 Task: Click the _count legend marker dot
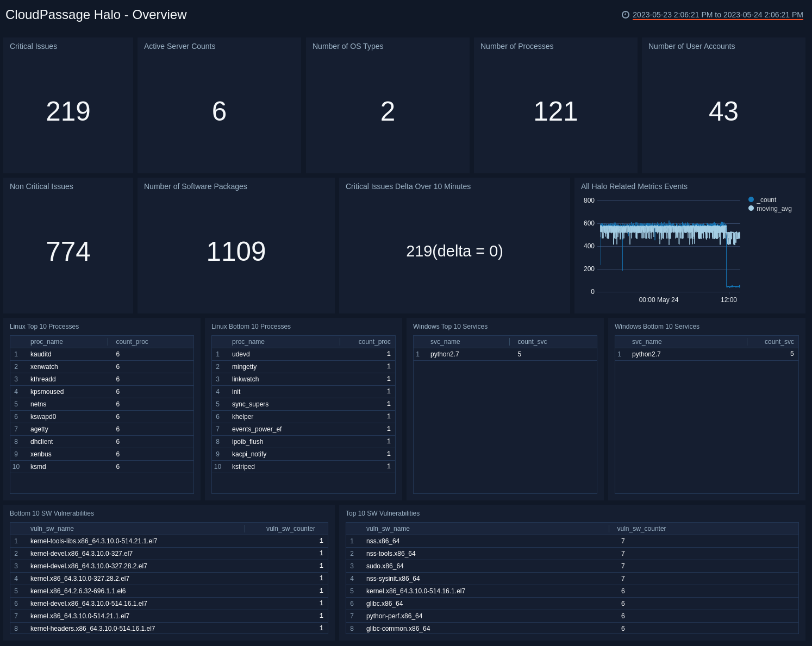click(x=751, y=199)
